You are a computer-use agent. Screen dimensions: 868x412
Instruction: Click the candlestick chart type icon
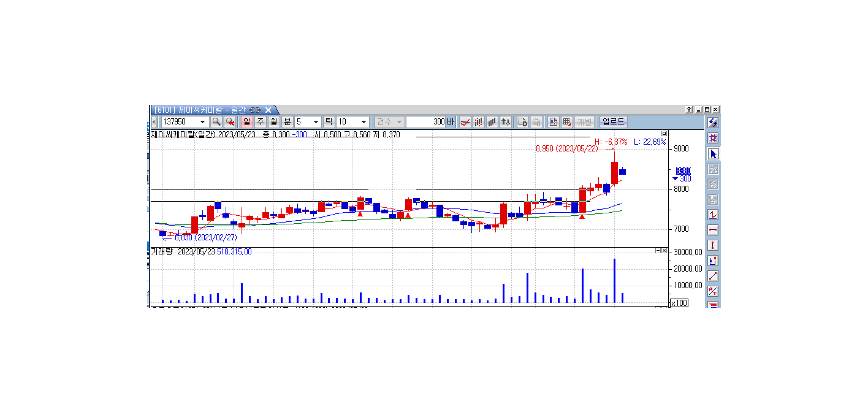(x=479, y=122)
